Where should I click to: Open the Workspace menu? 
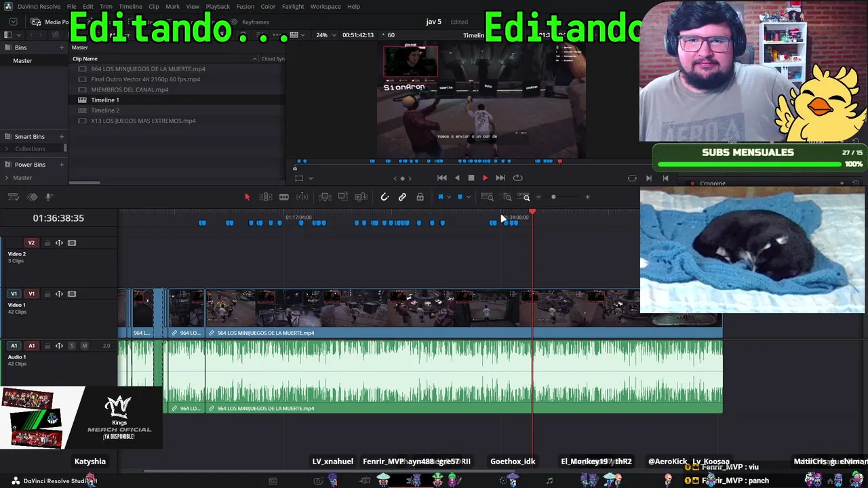[x=325, y=7]
